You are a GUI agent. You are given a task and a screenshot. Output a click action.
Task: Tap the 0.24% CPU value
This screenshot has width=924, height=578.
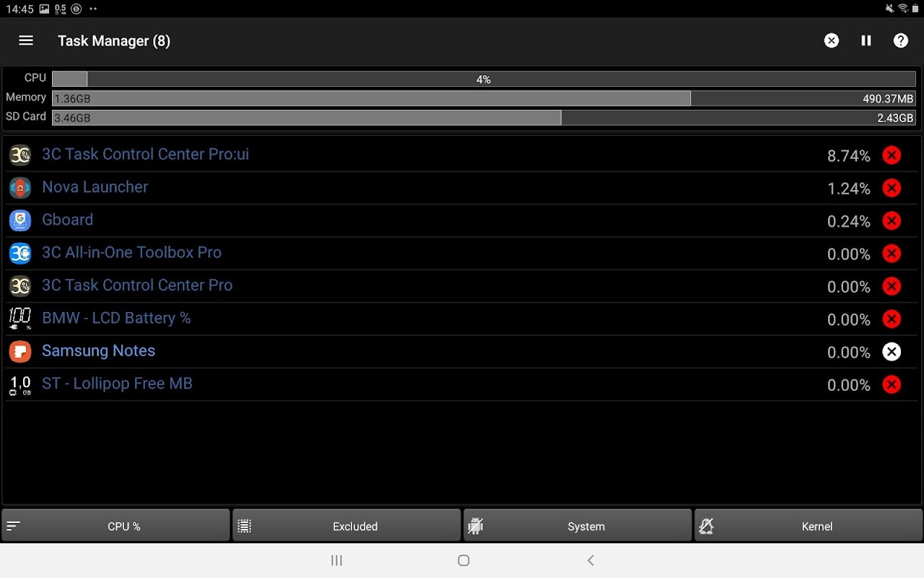point(848,221)
